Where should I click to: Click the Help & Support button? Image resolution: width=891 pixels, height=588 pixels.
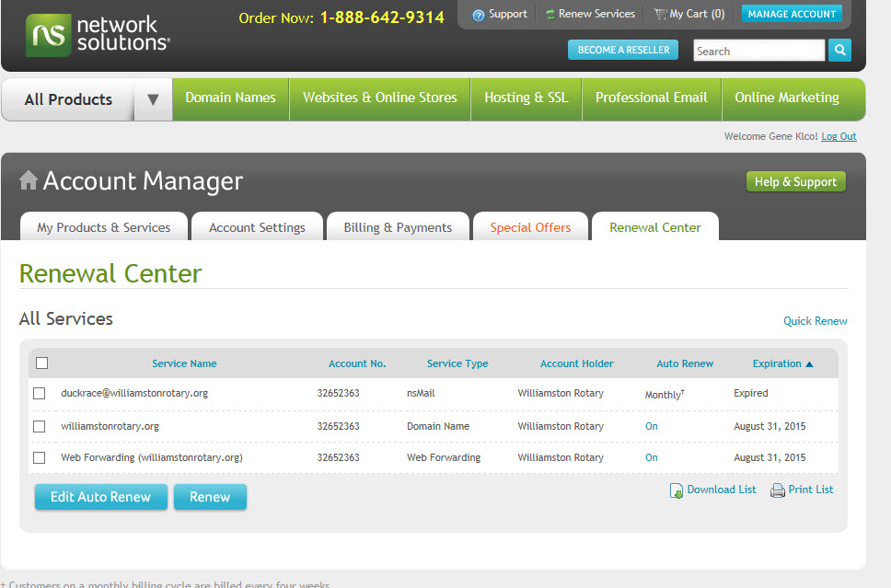coord(795,182)
